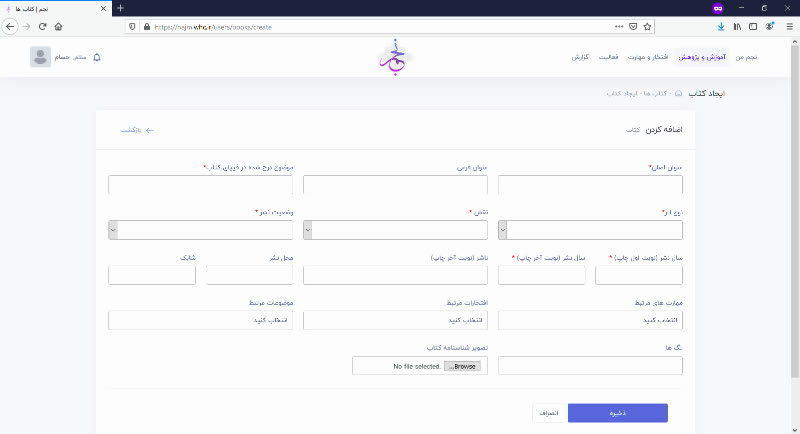Viewport: 800px width, 434px height.
Task: Click the انصراف cancel button
Action: click(x=549, y=413)
